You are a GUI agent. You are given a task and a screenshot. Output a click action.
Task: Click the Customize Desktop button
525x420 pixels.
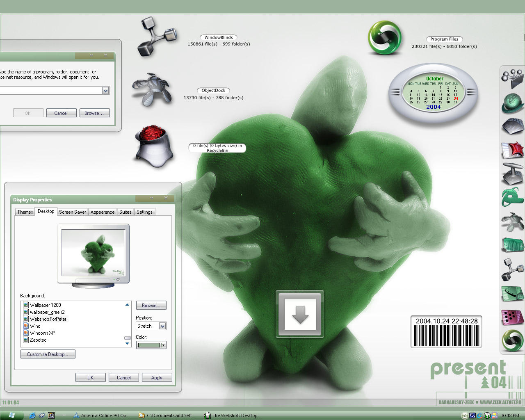coord(48,354)
